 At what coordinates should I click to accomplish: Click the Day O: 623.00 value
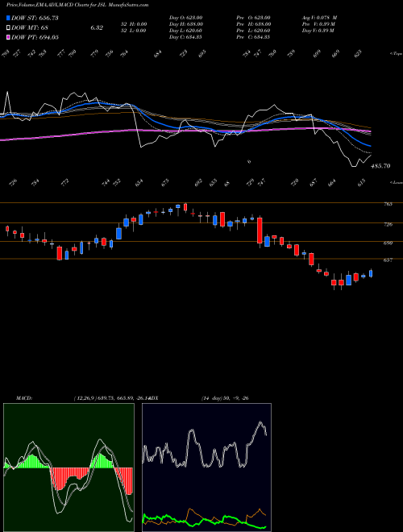pos(186,18)
